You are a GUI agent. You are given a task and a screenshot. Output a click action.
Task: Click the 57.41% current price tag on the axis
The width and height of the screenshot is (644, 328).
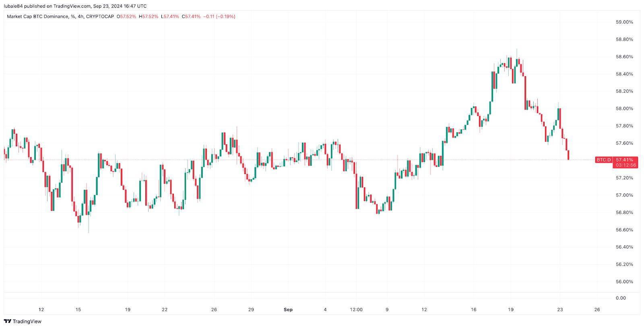click(625, 160)
